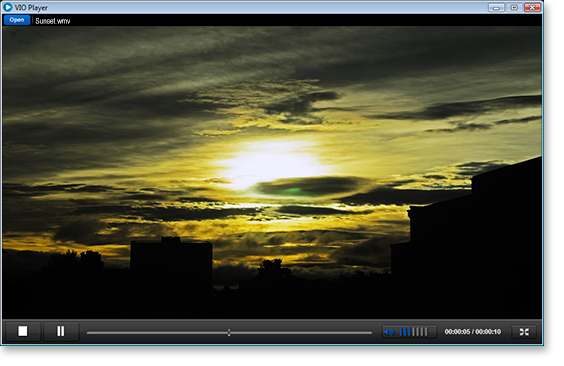This screenshot has height=366, width=564.
Task: Set volume to the highest gray bar
Action: 426,332
